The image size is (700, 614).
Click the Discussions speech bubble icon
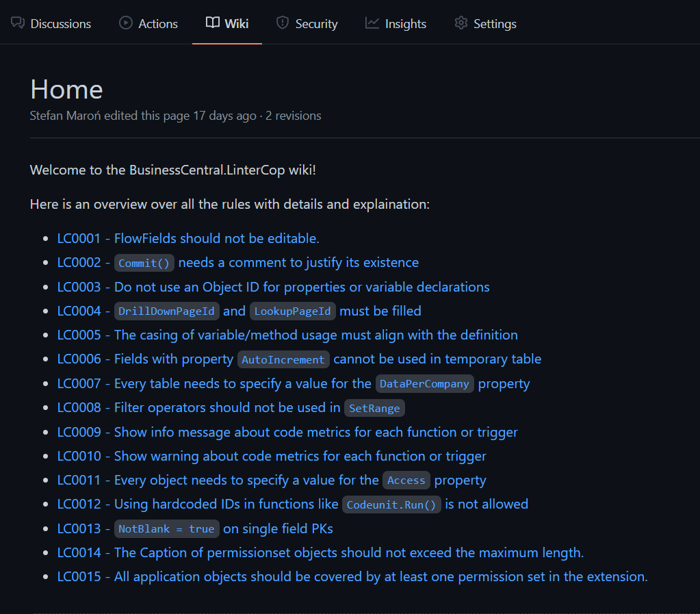[18, 23]
